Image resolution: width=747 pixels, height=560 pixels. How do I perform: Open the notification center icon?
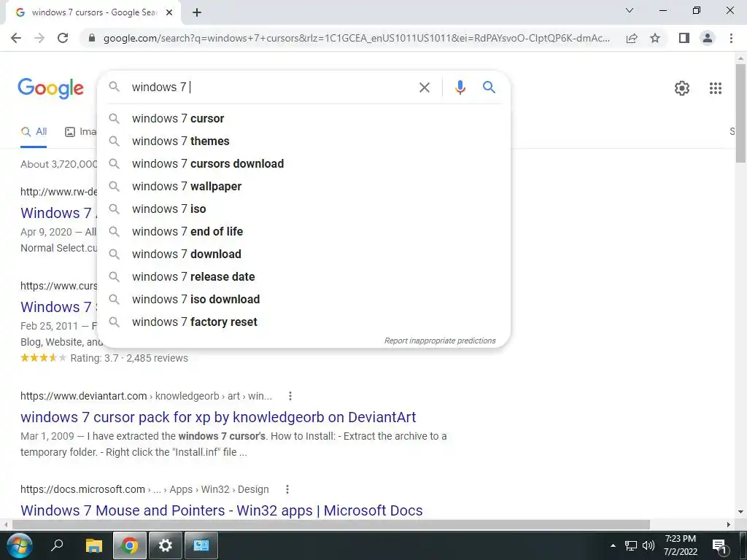[x=720, y=546]
